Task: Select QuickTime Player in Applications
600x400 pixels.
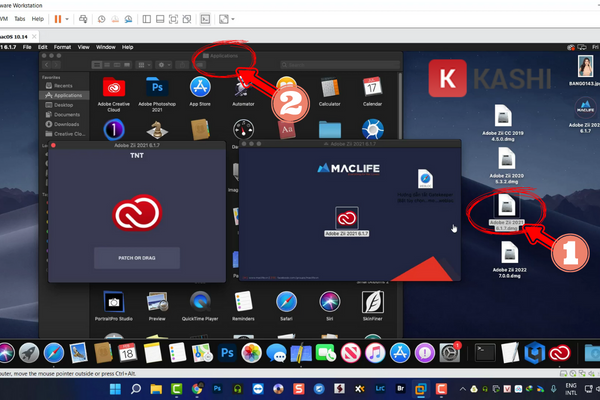Action: [200, 305]
